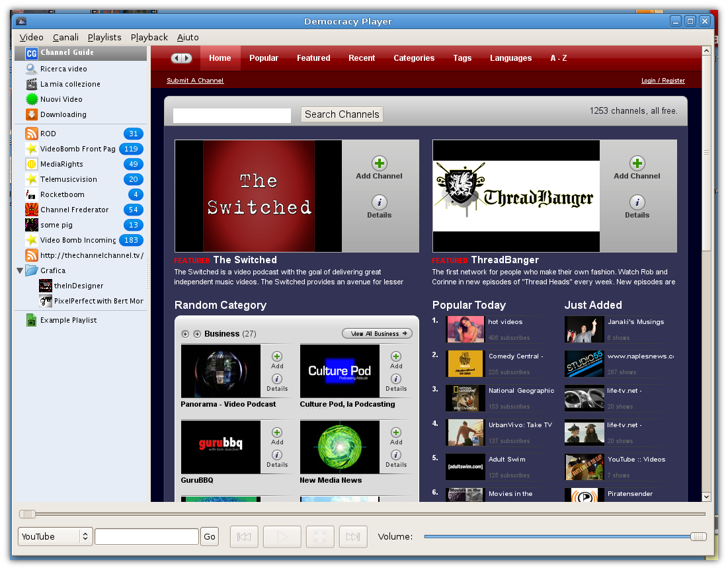The width and height of the screenshot is (728, 570).
Task: Open the Playlists menu
Action: pyautogui.click(x=104, y=38)
